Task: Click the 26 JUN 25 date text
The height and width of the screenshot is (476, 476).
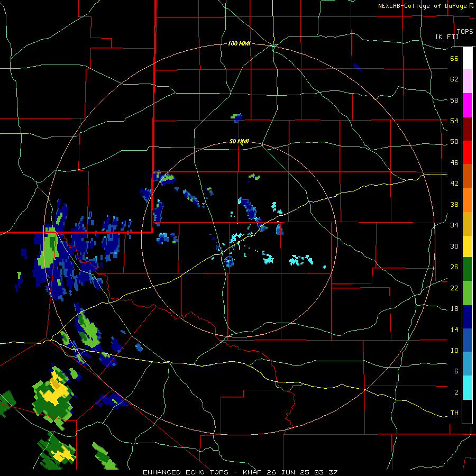Action: (289, 472)
